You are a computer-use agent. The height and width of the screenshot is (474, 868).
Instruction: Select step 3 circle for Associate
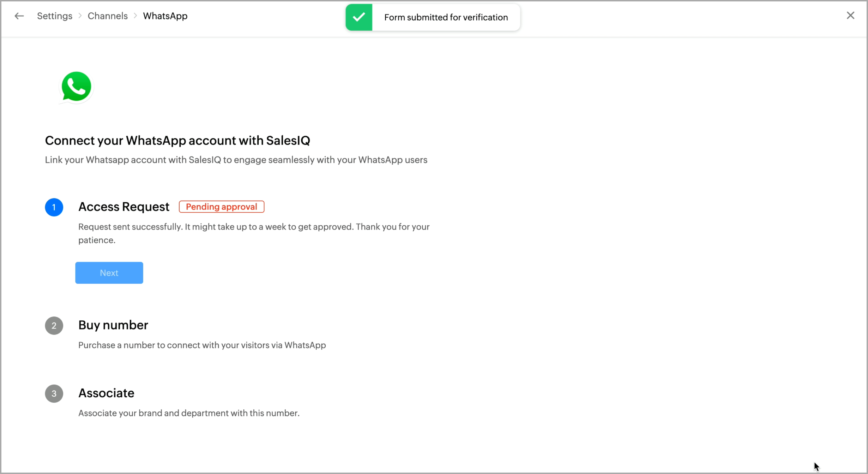point(54,393)
